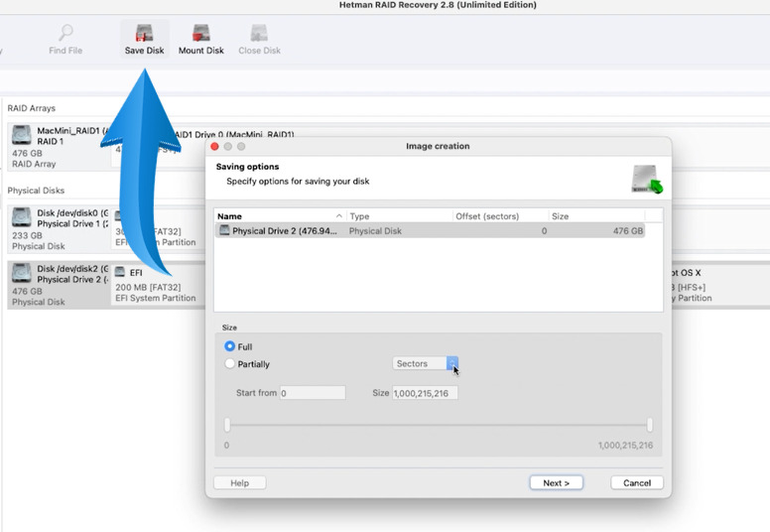Click the Type column header

pos(399,216)
